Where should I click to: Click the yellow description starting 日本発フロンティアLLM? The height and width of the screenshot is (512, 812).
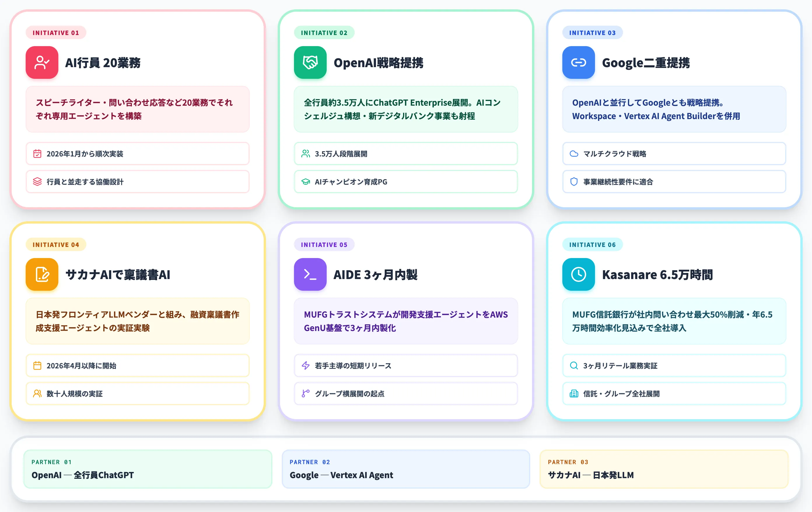[x=138, y=321]
